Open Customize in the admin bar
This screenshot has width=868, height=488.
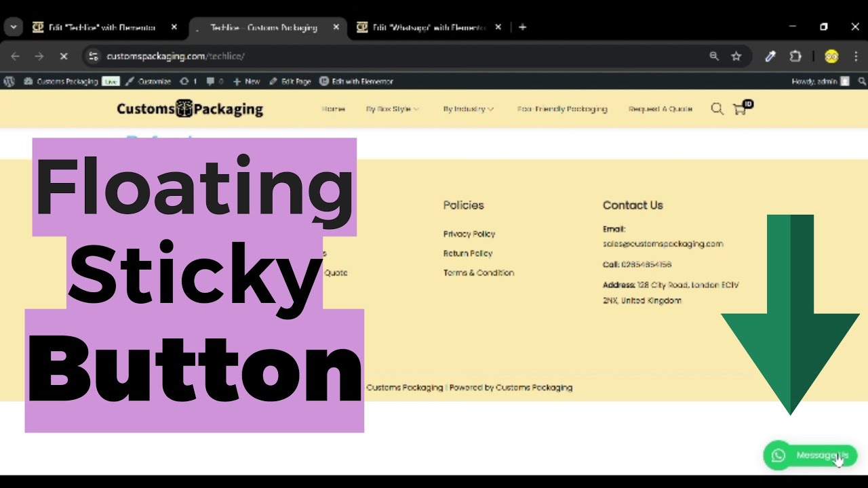pyautogui.click(x=149, y=81)
